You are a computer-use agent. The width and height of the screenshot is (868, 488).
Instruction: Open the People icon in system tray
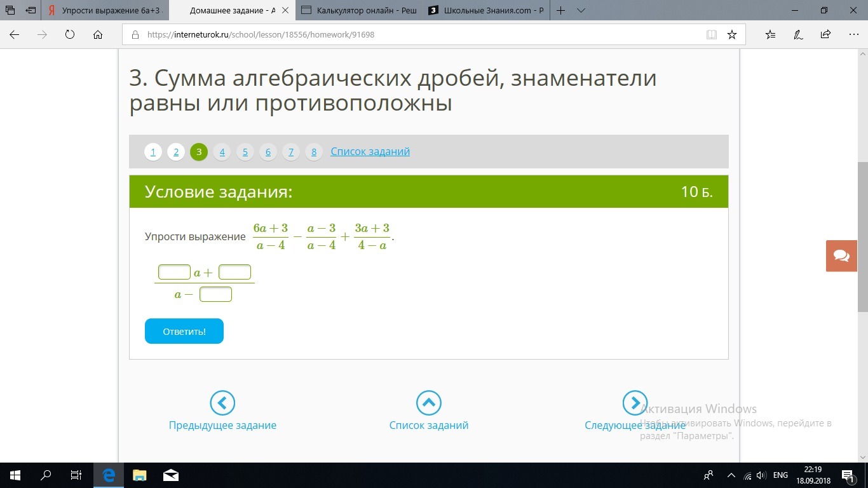coord(709,475)
